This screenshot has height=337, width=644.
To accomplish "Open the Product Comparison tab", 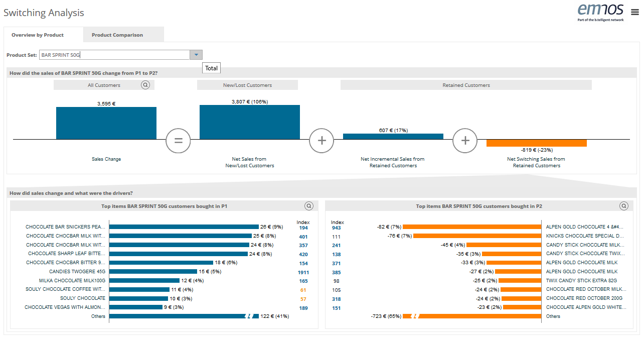I will tap(117, 35).
